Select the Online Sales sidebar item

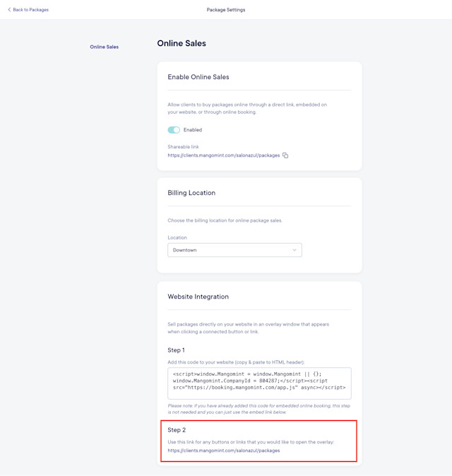coord(104,47)
